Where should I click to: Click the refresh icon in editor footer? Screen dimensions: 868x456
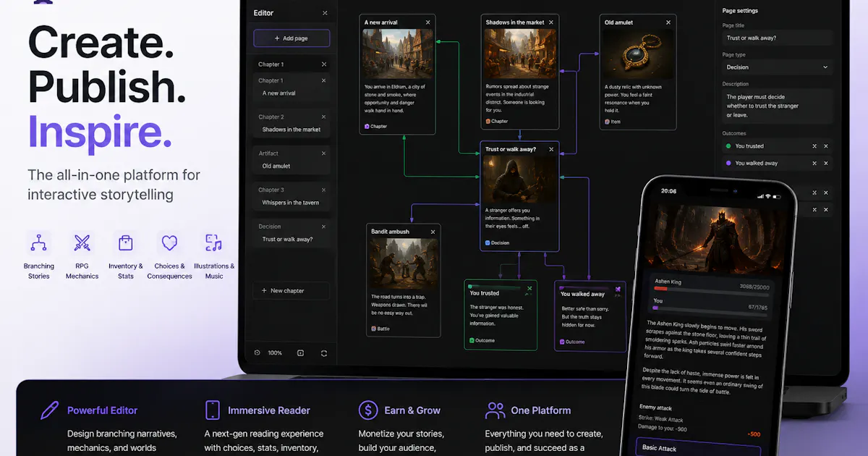pyautogui.click(x=324, y=353)
